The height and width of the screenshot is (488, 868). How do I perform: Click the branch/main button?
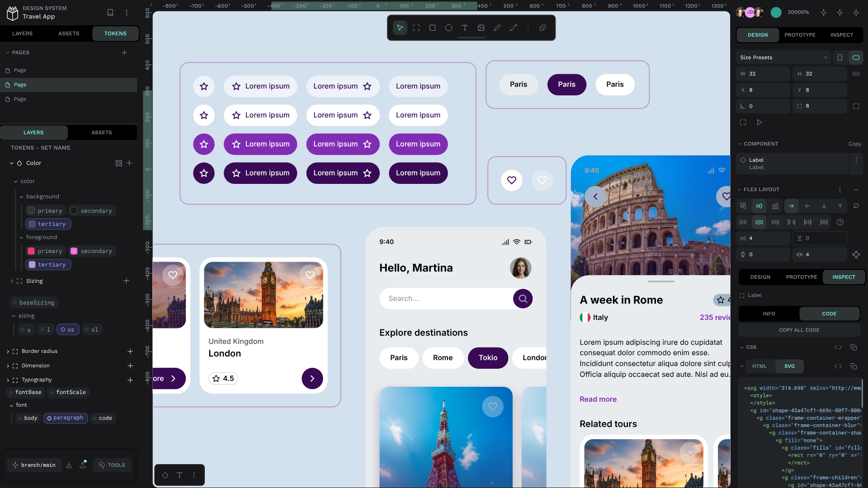[x=34, y=465]
